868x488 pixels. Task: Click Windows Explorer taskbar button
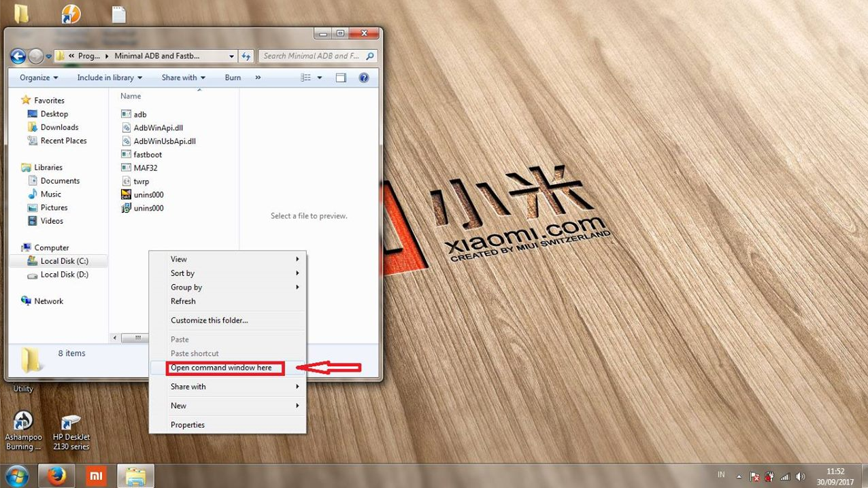click(135, 476)
